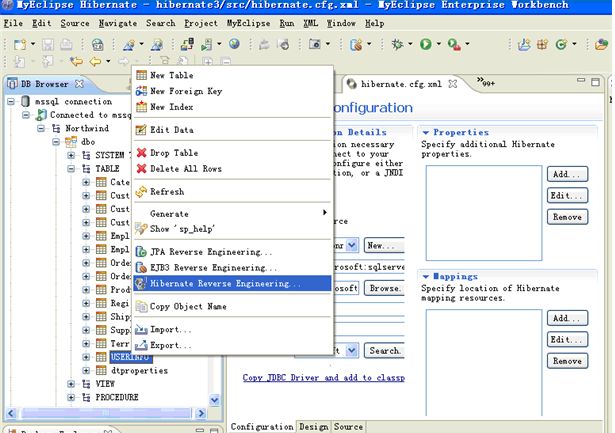This screenshot has height=433, width=615.
Task: Open the Generate submenu
Action: point(233,214)
